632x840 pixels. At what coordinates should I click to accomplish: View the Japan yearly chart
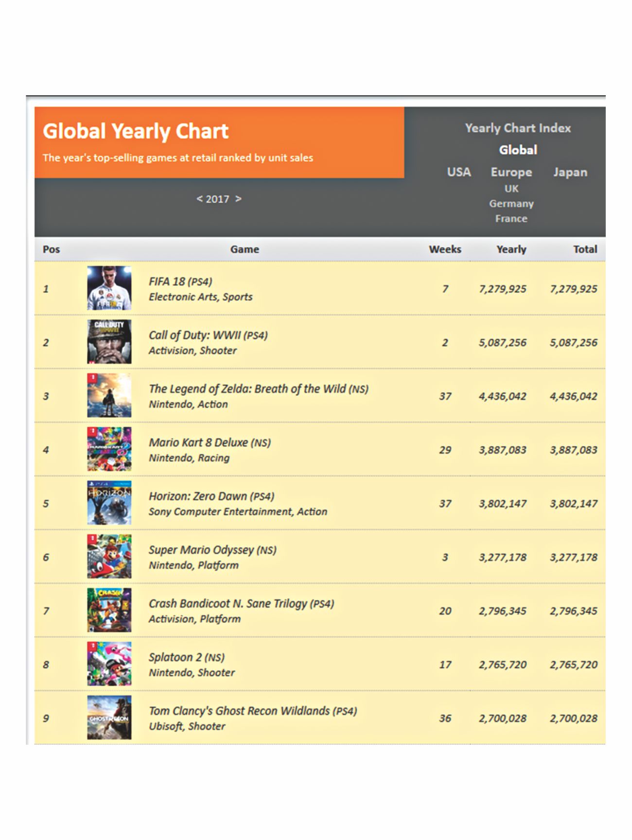coord(570,173)
